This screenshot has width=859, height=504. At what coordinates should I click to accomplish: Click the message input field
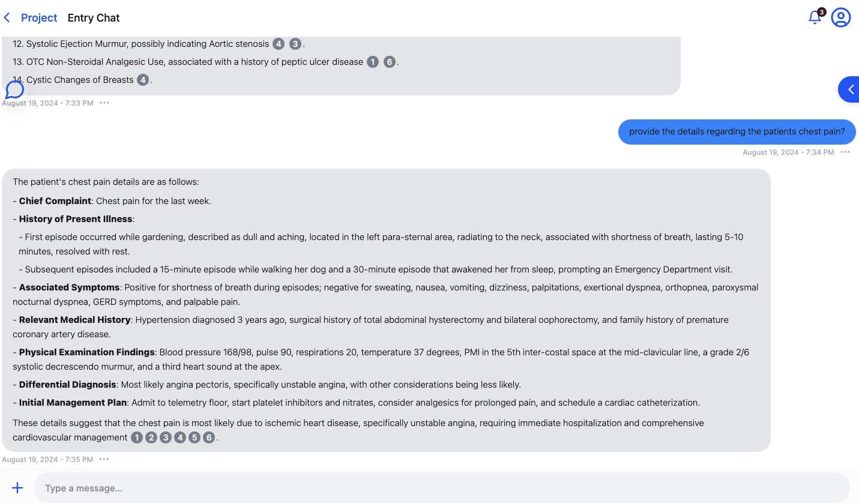click(x=441, y=488)
